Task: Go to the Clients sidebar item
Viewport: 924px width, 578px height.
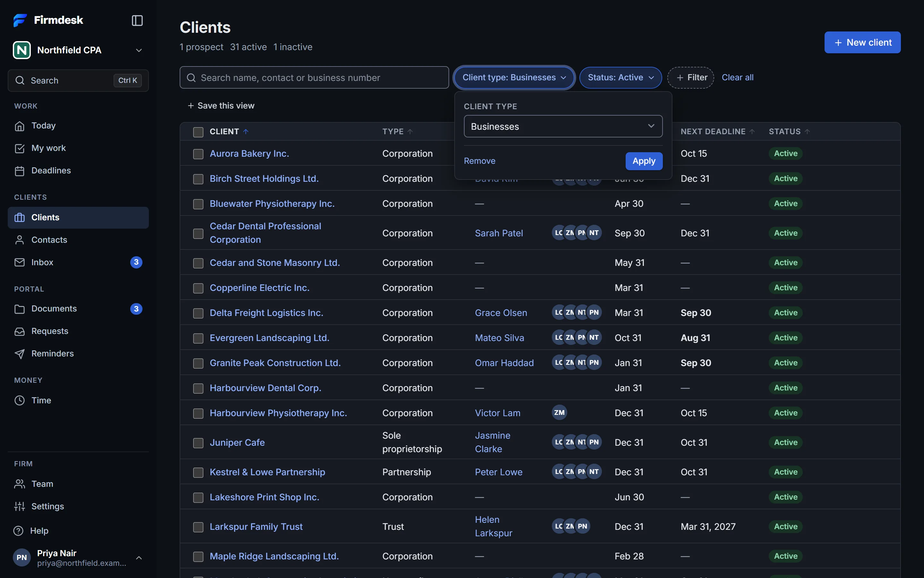Action: coord(78,217)
